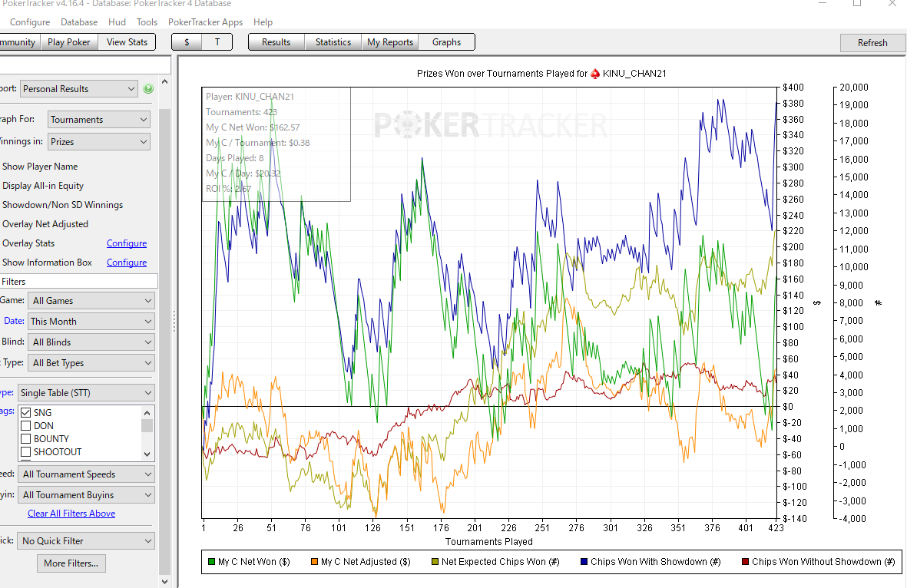Click the olive Net Expected Chips Won swatch

[x=435, y=561]
